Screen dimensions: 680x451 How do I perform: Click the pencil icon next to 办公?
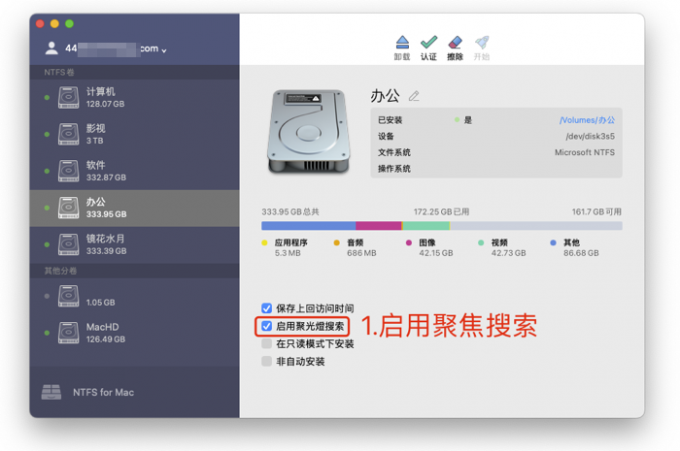[x=414, y=96]
